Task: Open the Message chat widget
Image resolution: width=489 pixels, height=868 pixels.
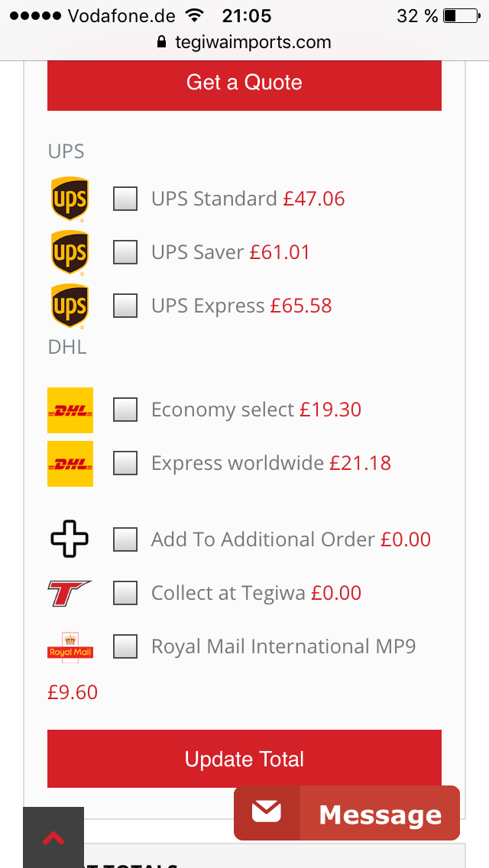Action: (x=347, y=813)
